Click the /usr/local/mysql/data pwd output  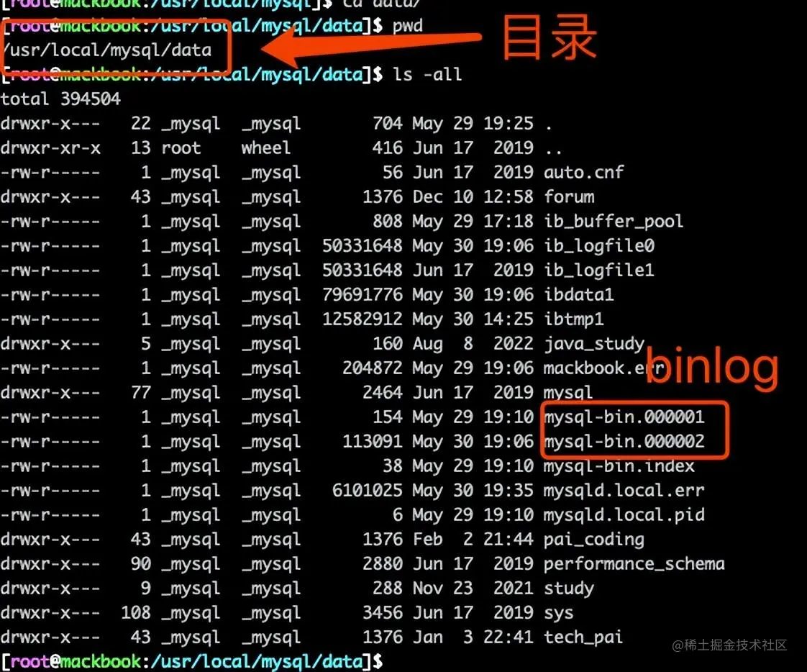[107, 50]
